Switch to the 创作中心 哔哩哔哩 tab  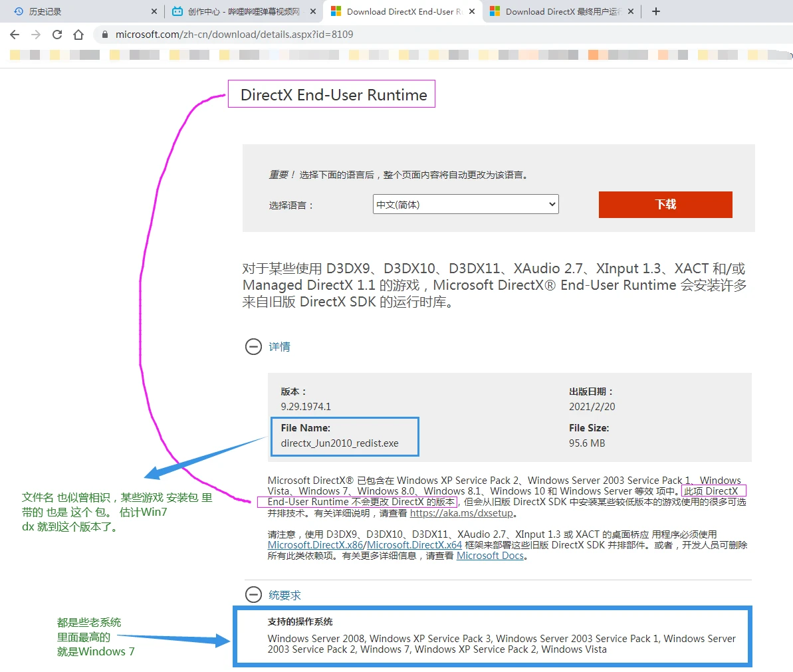point(243,11)
